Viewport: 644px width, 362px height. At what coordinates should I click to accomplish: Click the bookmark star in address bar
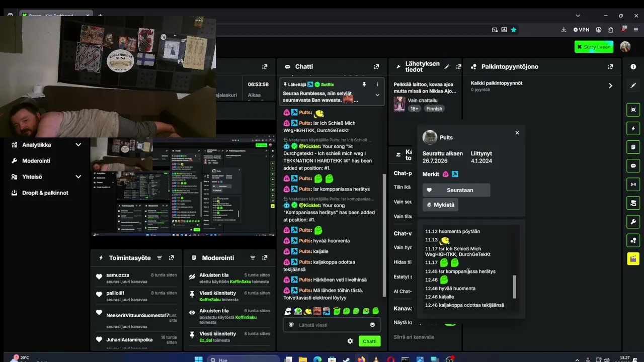tap(513, 30)
